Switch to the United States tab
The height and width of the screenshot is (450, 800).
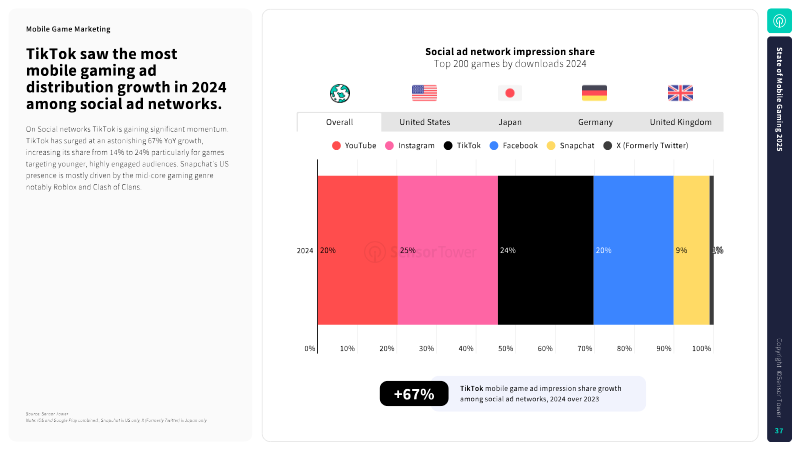pyautogui.click(x=424, y=122)
